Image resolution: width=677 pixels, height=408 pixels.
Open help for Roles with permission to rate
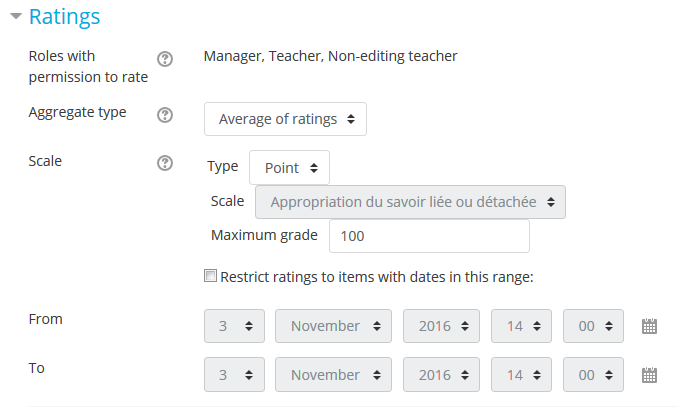[165, 59]
